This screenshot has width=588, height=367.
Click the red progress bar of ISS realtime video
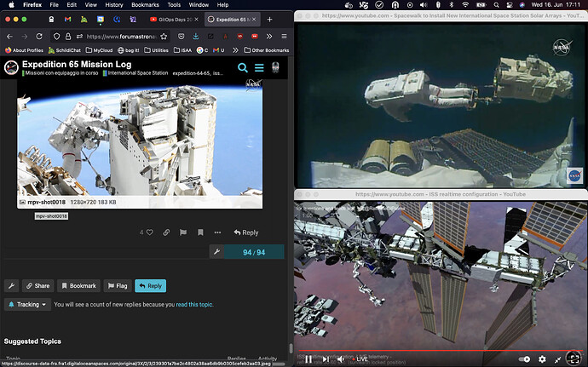441,351
